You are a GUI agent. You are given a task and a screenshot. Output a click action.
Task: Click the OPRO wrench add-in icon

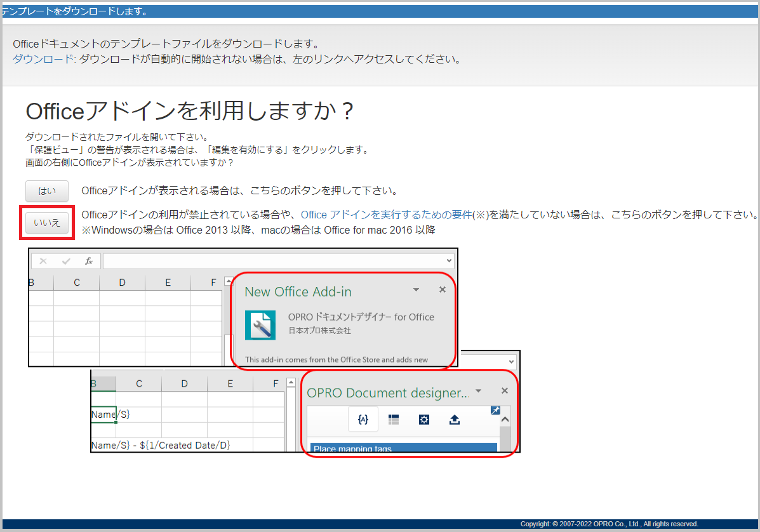(260, 325)
